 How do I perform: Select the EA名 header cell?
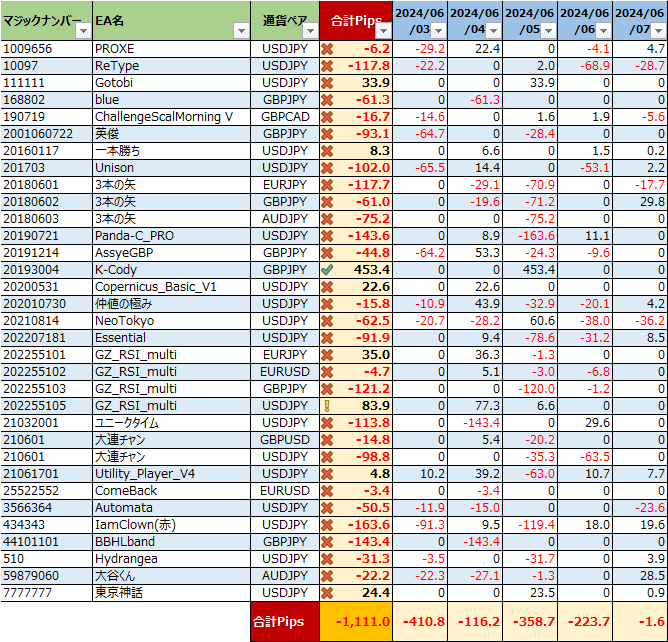click(171, 20)
